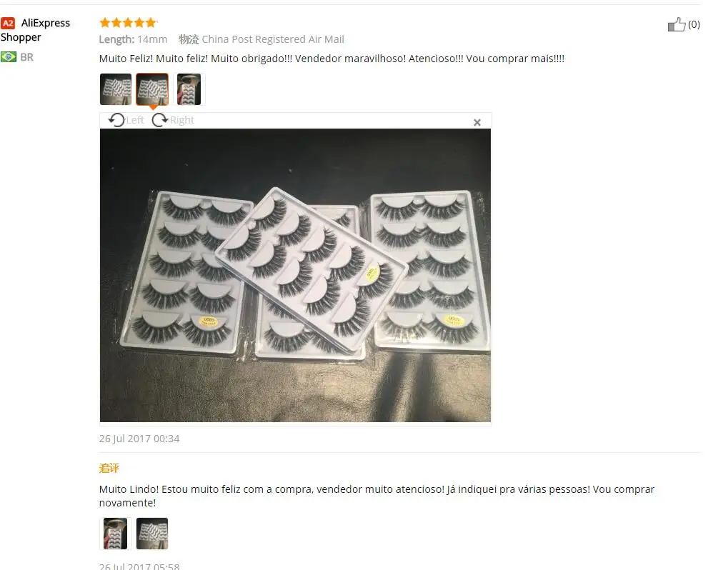Rotate the photo with the clockwise arrow icon
Viewport: 728px width, 570px height.
(x=160, y=120)
